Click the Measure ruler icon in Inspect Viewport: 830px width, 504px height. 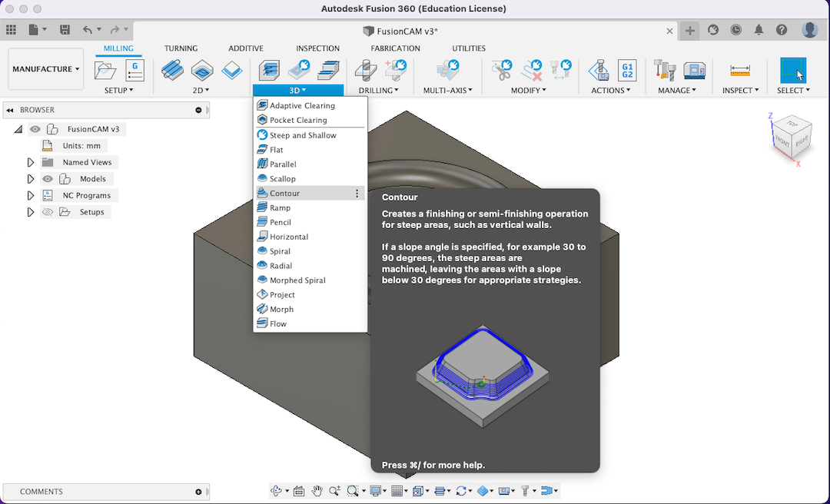(740, 71)
